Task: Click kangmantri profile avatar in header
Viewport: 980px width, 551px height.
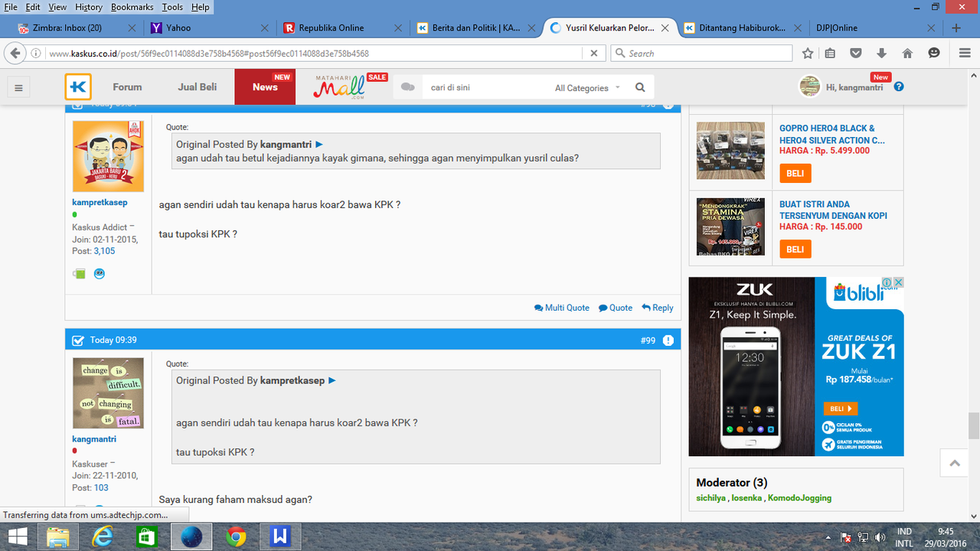Action: (809, 86)
